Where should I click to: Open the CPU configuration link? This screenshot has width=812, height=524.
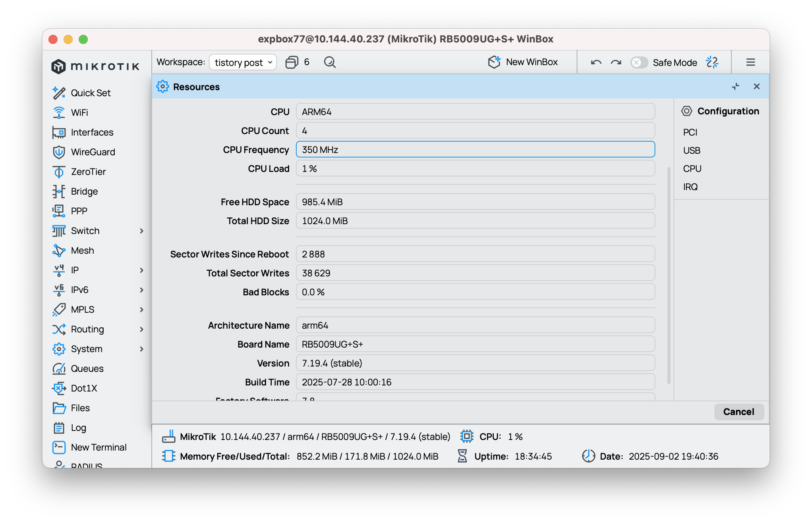tap(692, 168)
